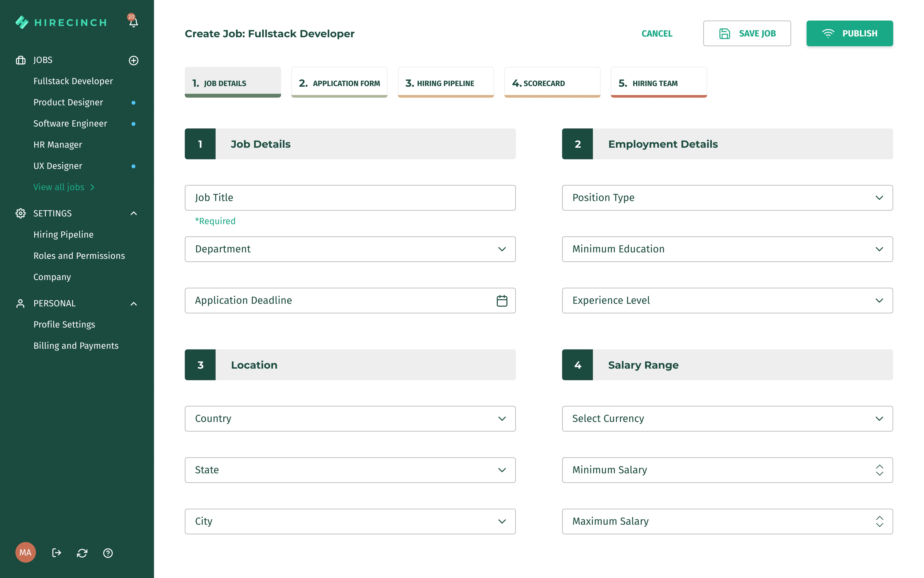This screenshot has height=578, width=924.
Task: Open the State dropdown
Action: [350, 470]
